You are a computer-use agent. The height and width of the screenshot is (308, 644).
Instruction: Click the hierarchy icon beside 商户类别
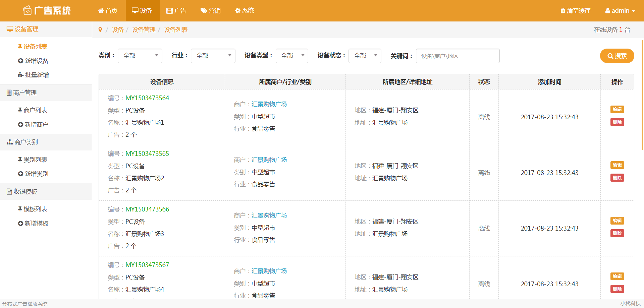pyautogui.click(x=10, y=142)
